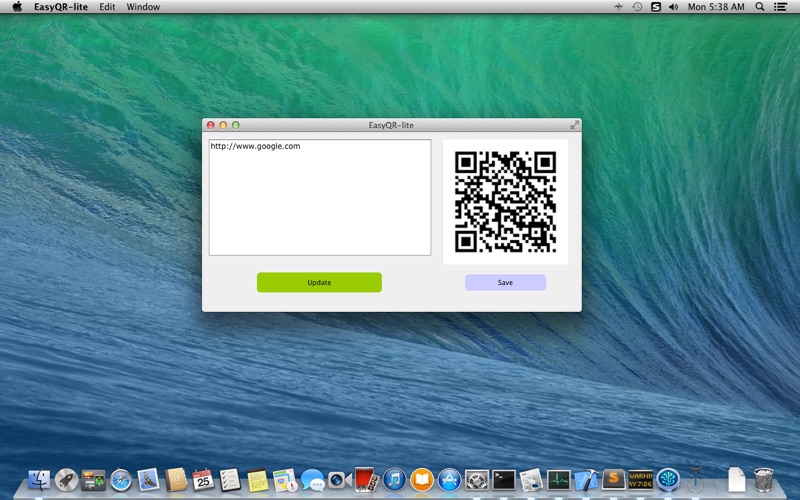Open the EasyQR-lite application menu
Screen dimensions: 800x500
coord(61,7)
